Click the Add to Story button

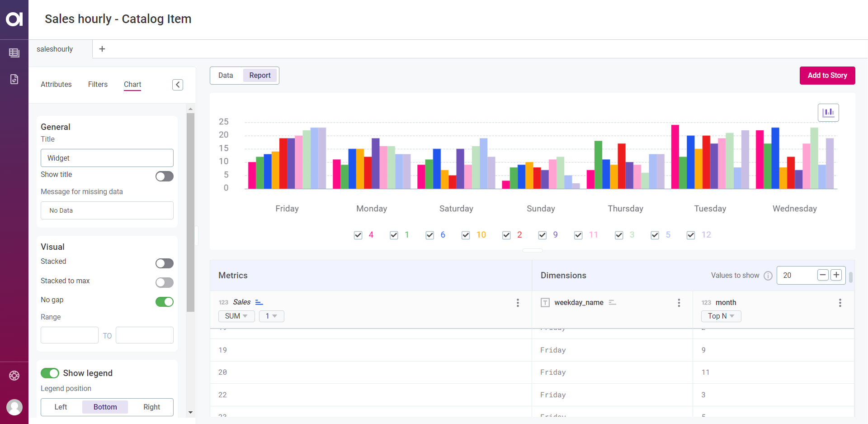click(x=827, y=76)
